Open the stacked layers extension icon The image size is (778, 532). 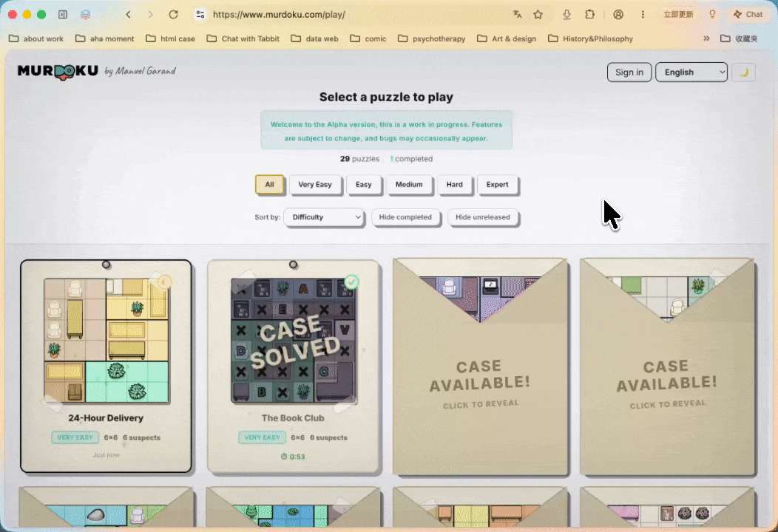click(x=85, y=14)
